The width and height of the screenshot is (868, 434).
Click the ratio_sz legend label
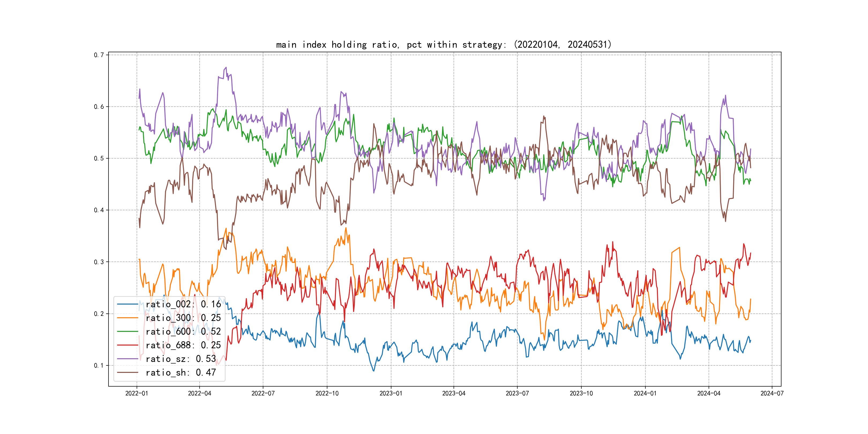[x=181, y=359]
